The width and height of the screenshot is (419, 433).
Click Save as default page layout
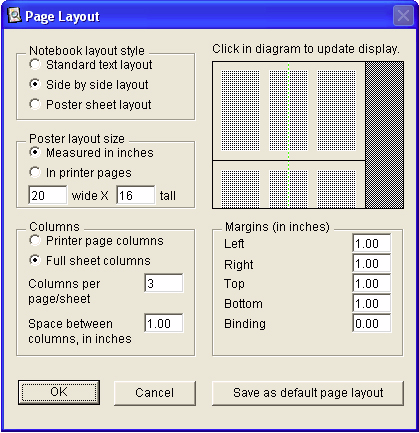[x=308, y=393]
